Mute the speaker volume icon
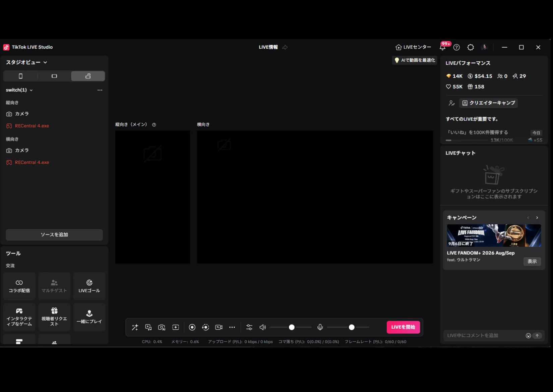Image resolution: width=553 pixels, height=392 pixels. [263, 327]
